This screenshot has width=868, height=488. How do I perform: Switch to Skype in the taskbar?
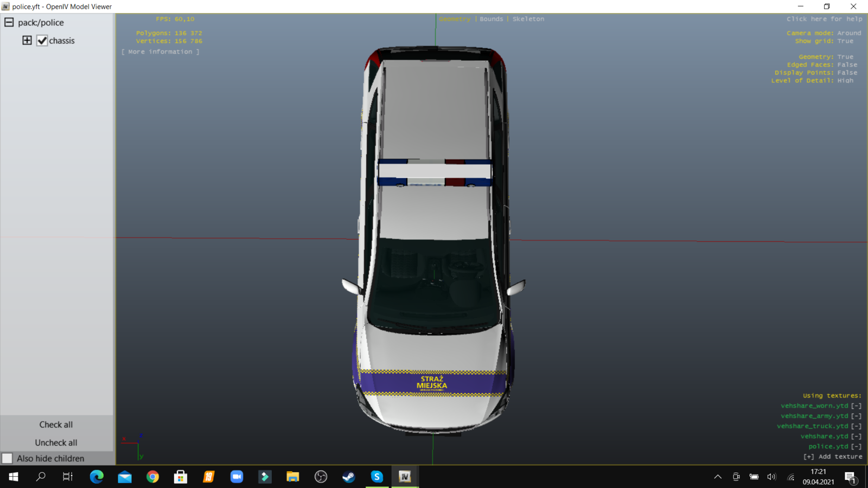pos(376,477)
